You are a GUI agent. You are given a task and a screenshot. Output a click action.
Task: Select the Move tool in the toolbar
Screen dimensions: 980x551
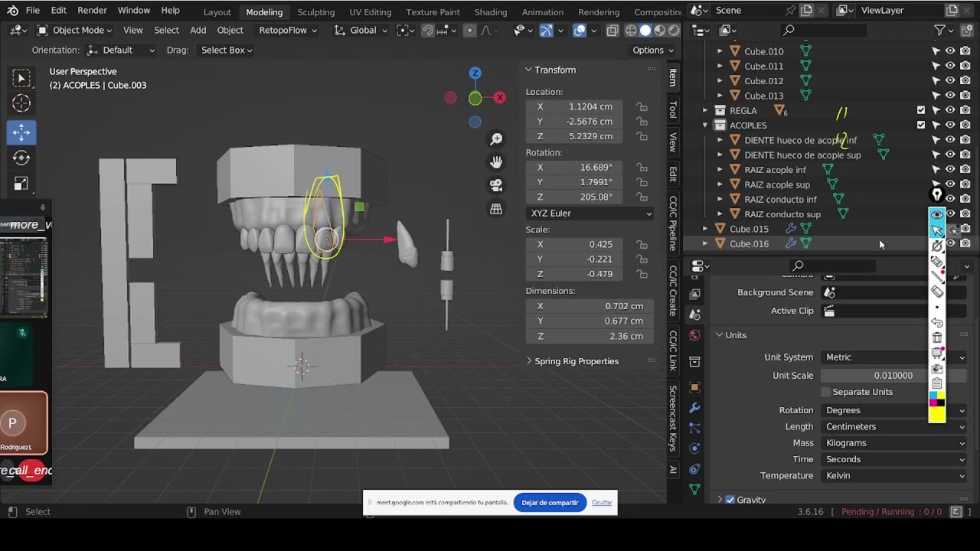21,132
